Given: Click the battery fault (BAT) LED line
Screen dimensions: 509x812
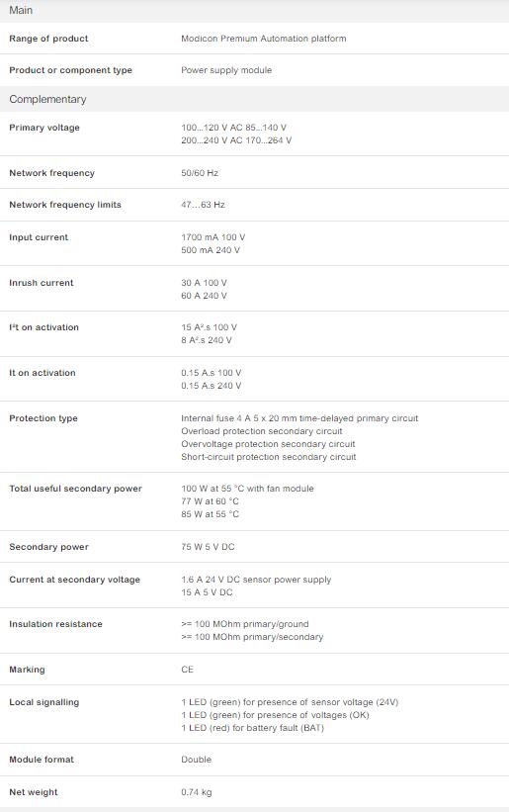Looking at the screenshot, I should (252, 728).
